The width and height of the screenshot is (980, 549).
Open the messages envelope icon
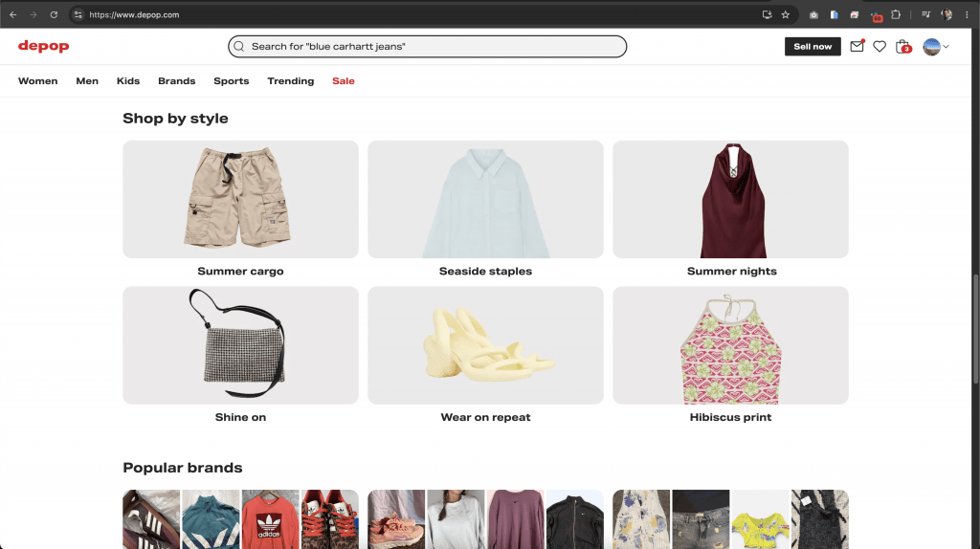pyautogui.click(x=857, y=46)
